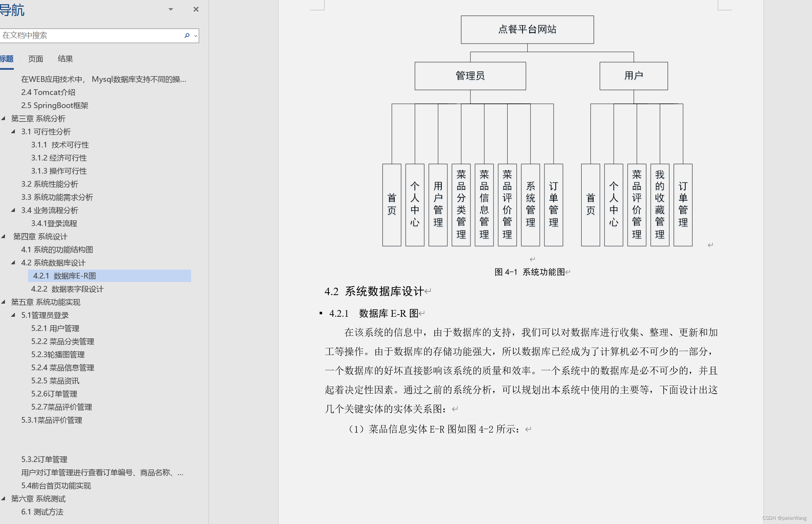812x524 pixels.
Task: Go to heading 2.4 Tomcat介绍
Action: click(48, 92)
